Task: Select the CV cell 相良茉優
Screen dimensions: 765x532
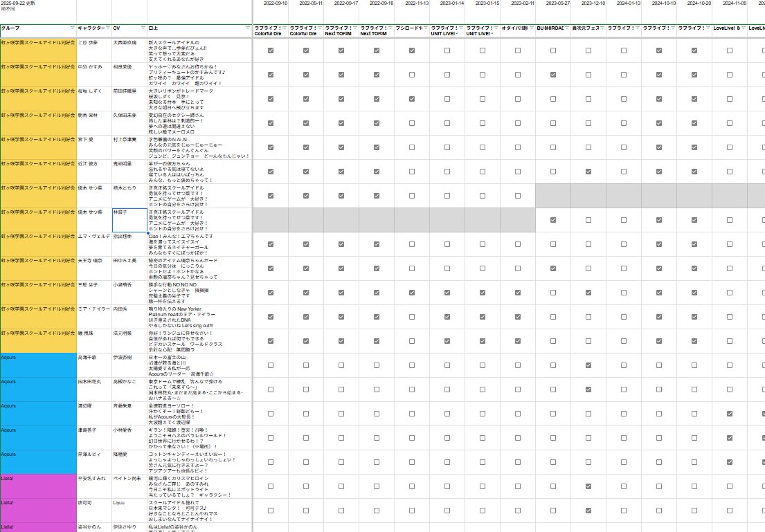Action: 129,75
